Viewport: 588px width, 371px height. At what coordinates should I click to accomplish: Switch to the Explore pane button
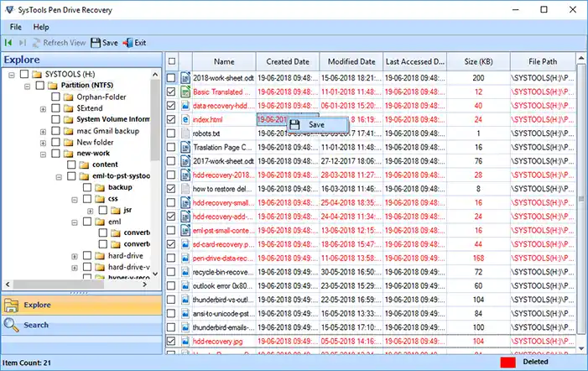tap(81, 305)
